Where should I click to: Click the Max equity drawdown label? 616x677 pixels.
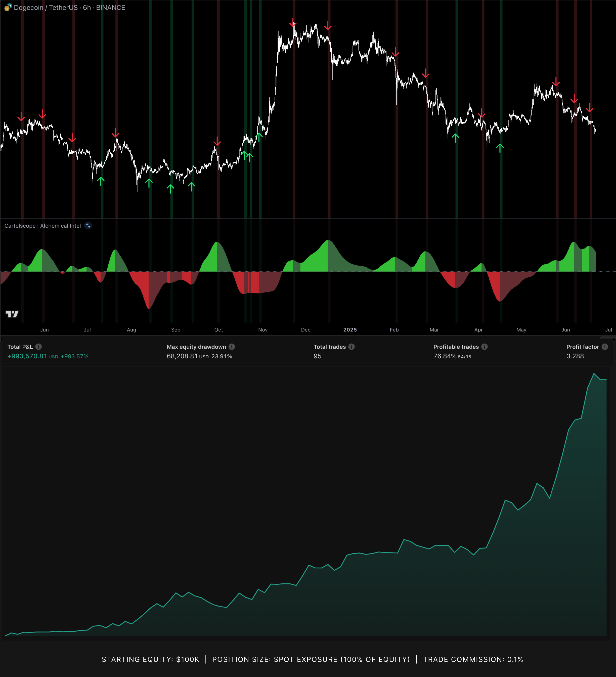point(196,347)
